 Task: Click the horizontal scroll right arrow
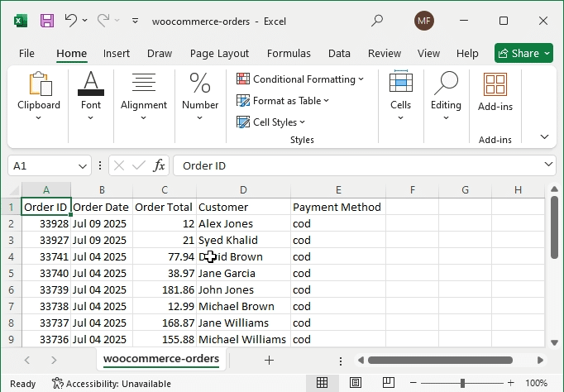(540, 360)
